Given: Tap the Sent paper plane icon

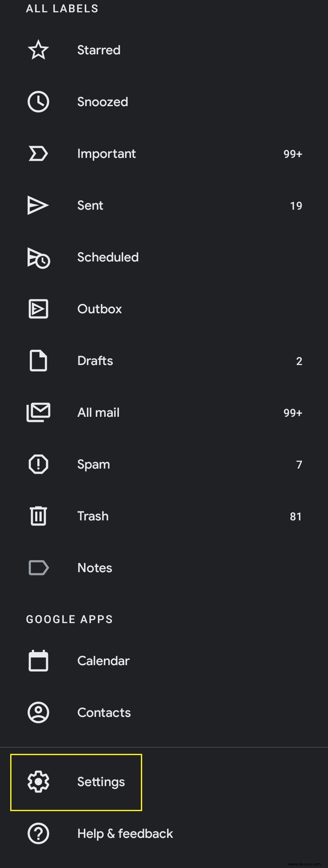Looking at the screenshot, I should coord(38,205).
